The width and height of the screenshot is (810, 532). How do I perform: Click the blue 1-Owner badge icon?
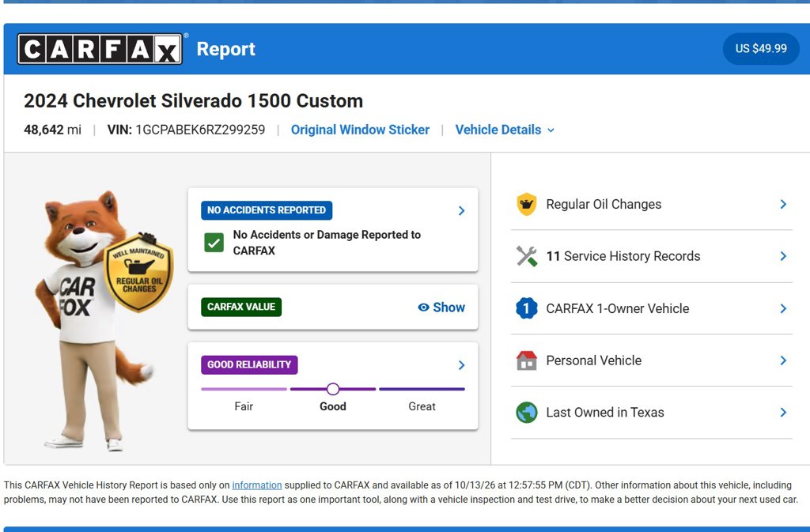coord(526,308)
